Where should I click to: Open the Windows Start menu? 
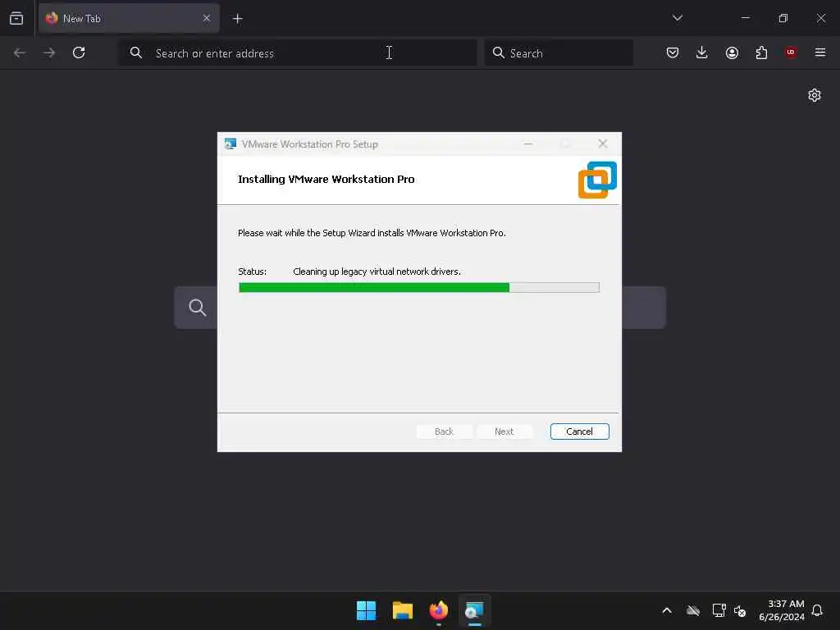(367, 610)
